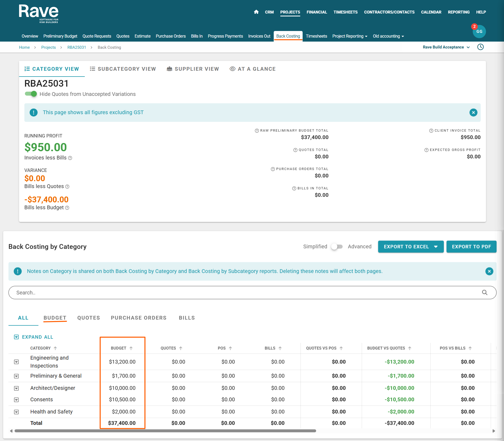Screen dimensions: 504x441
Task: Open the Reporting menu
Action: click(459, 12)
